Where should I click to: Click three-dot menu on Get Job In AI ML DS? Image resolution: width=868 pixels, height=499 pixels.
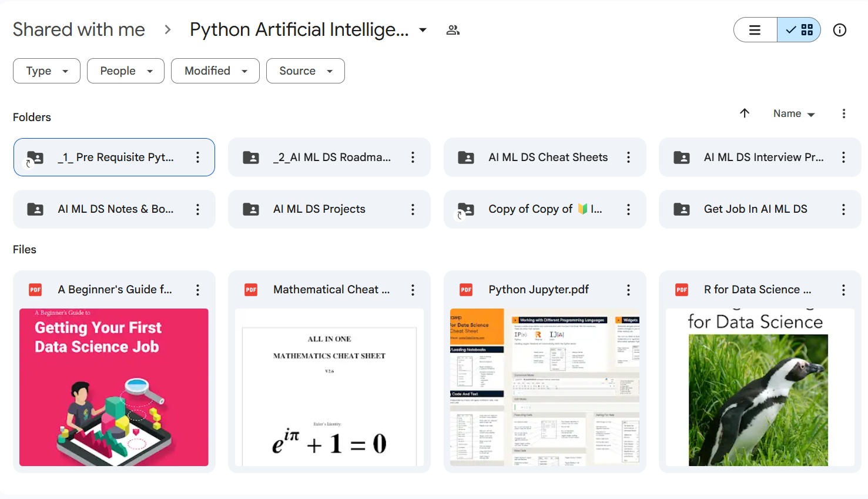(843, 209)
